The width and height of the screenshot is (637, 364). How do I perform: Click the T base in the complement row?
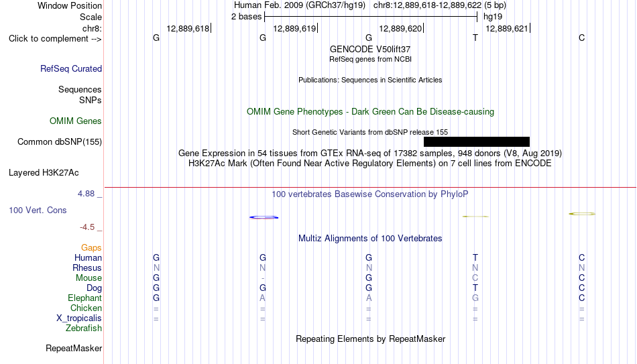tap(475, 38)
